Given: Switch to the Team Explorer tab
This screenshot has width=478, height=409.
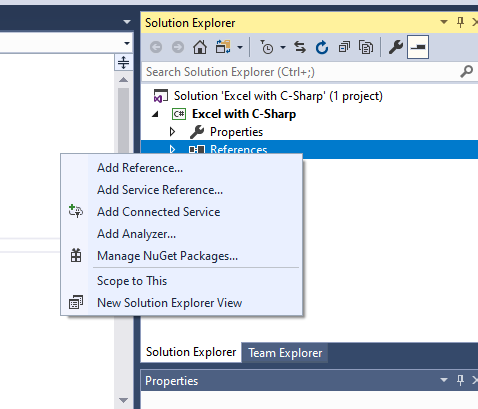Looking at the screenshot, I should click(285, 353).
